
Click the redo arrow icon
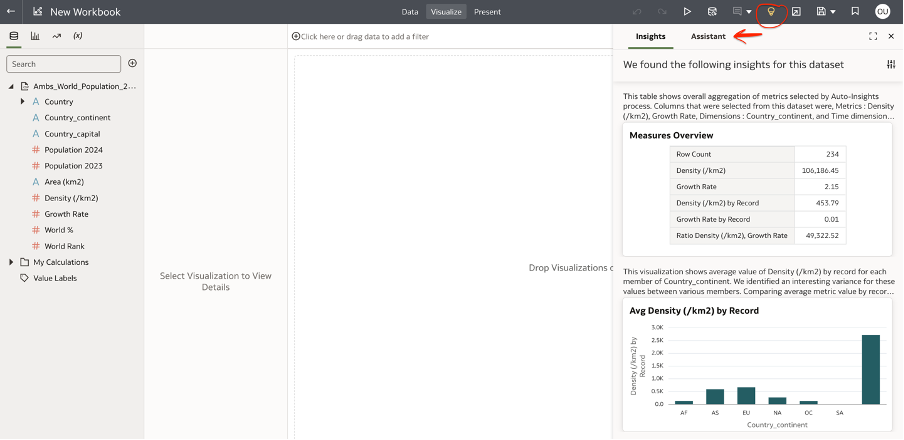[662, 12]
